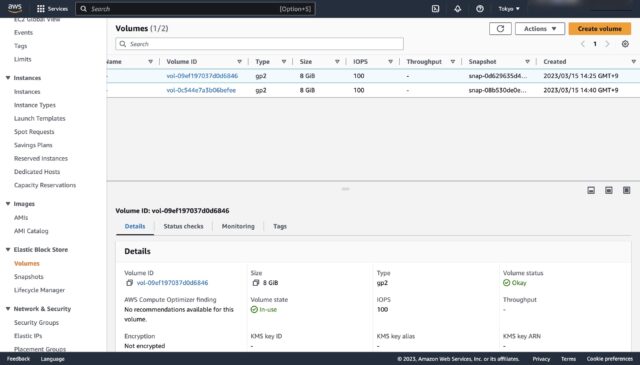The height and width of the screenshot is (365, 640).
Task: Open the Services grid menu
Action: click(52, 9)
